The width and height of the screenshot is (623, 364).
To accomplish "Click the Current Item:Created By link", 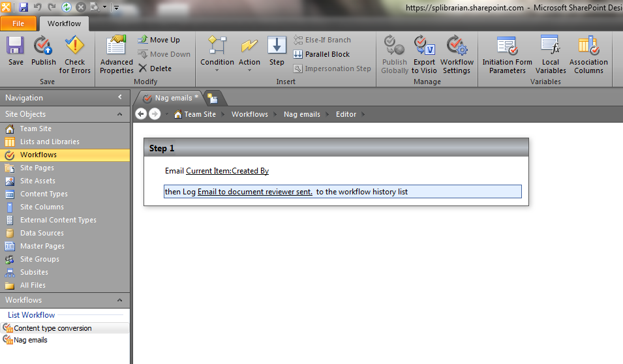I will [227, 171].
